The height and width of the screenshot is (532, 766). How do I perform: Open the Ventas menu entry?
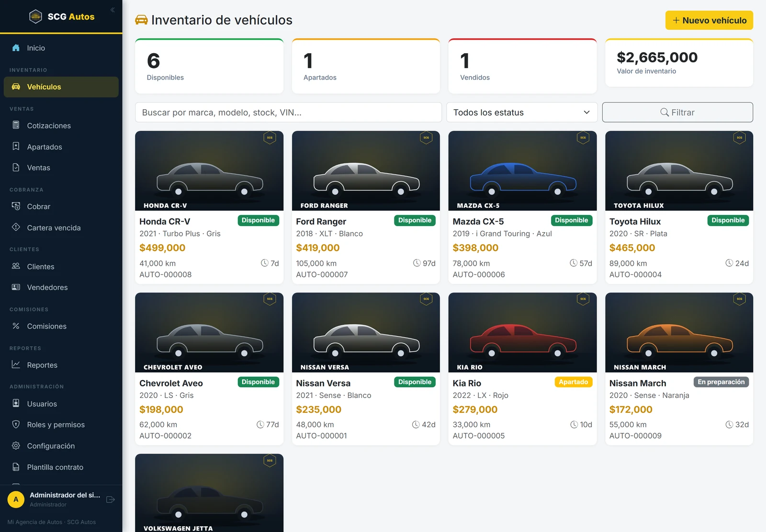pos(61,168)
